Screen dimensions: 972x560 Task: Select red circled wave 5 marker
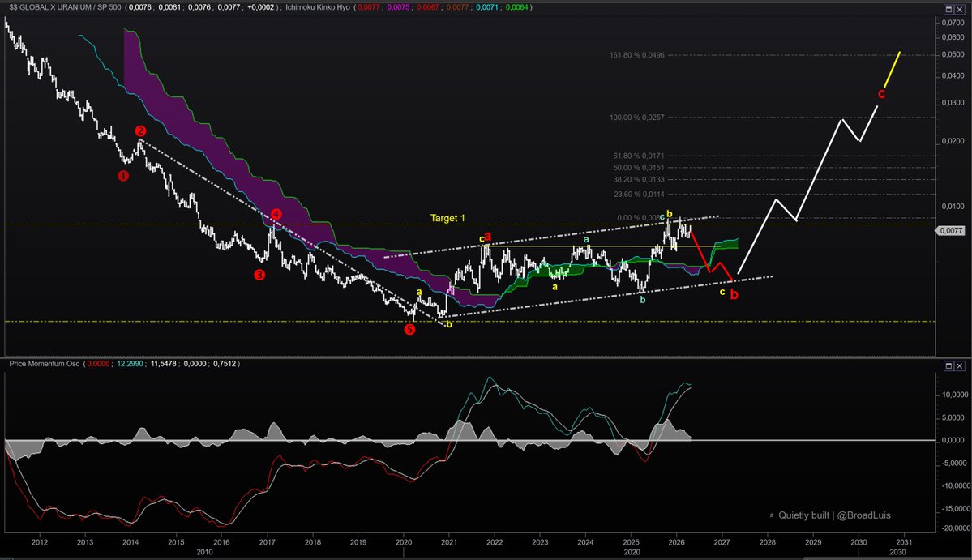pos(409,330)
